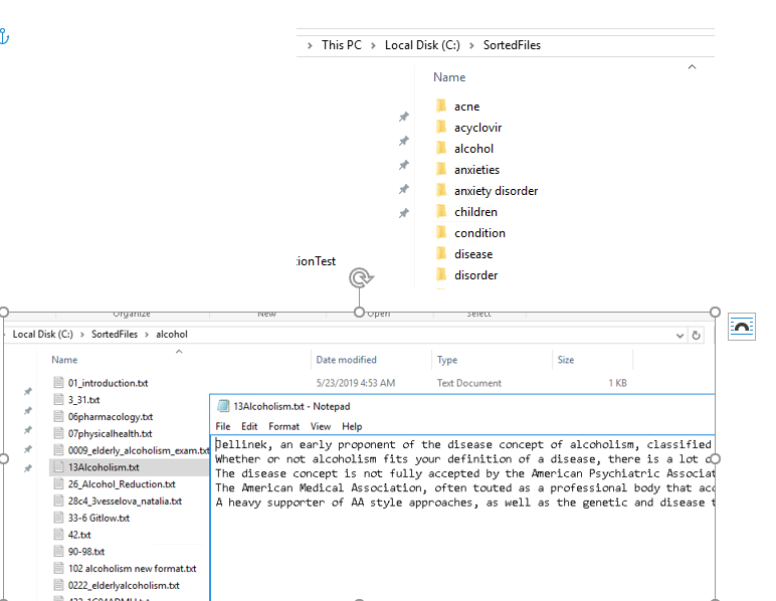The width and height of the screenshot is (776, 601).
Task: Sort by Date modified column
Action: pyautogui.click(x=346, y=360)
